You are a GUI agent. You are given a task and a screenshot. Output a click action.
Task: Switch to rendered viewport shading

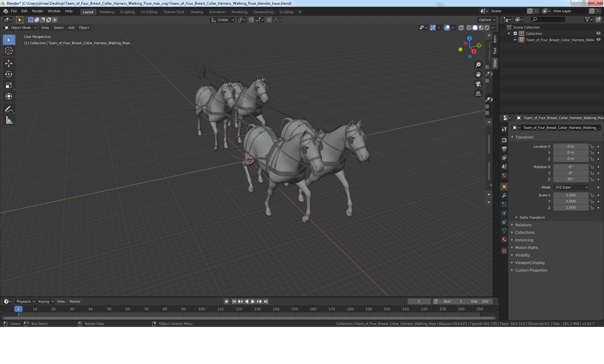487,28
